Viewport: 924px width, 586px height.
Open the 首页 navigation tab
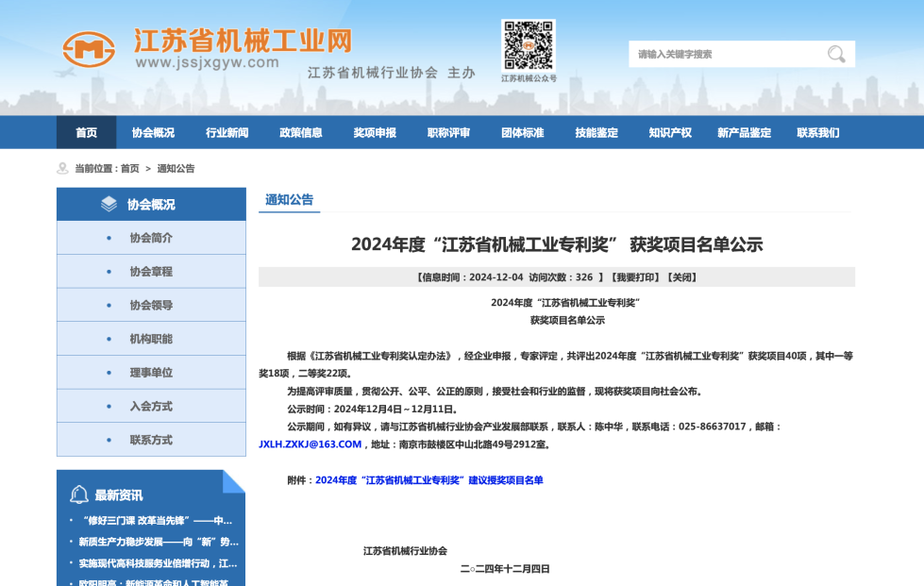[86, 132]
